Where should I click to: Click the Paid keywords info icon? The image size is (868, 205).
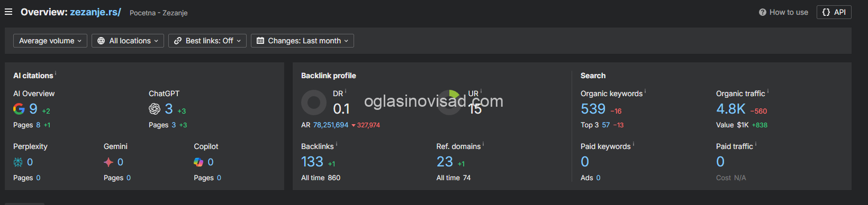634,144
